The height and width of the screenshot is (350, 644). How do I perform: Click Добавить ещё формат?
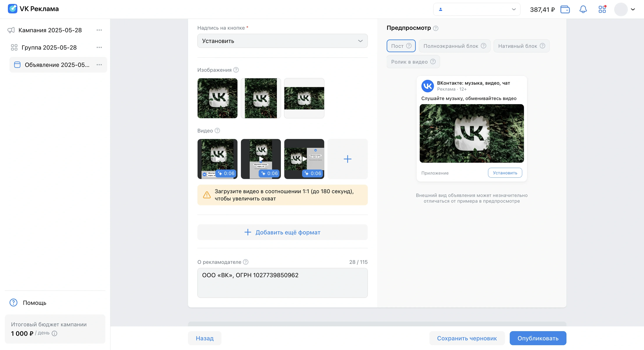[x=282, y=232]
